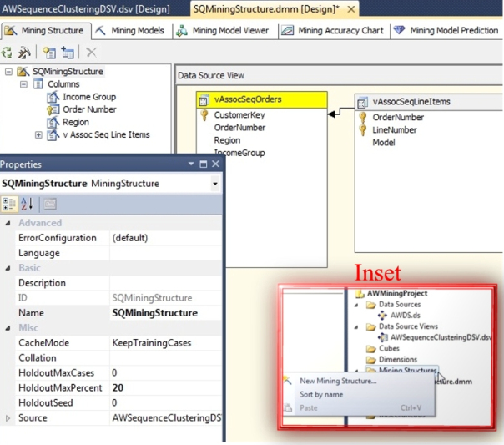Click the vAssocSeqOrders table header icon
504x445 pixels.
point(203,101)
